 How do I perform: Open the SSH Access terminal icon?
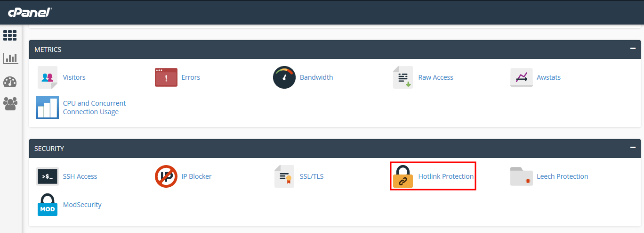[48, 176]
